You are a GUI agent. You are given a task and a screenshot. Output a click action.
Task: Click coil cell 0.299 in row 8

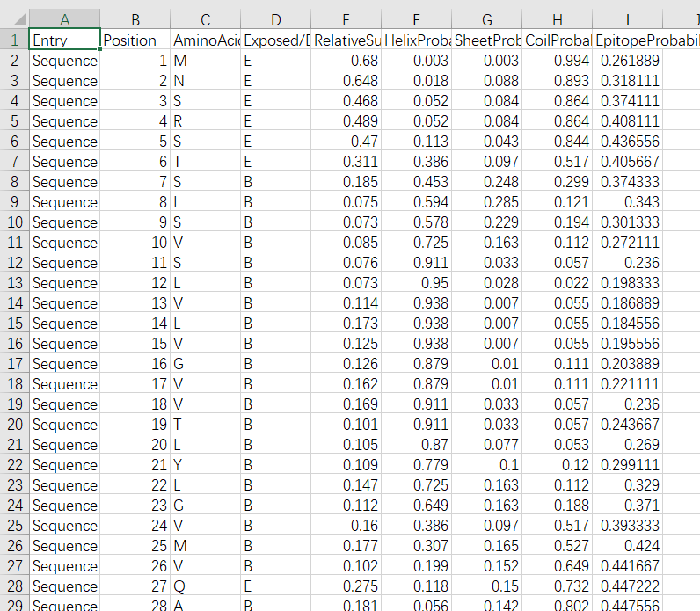[x=558, y=182]
